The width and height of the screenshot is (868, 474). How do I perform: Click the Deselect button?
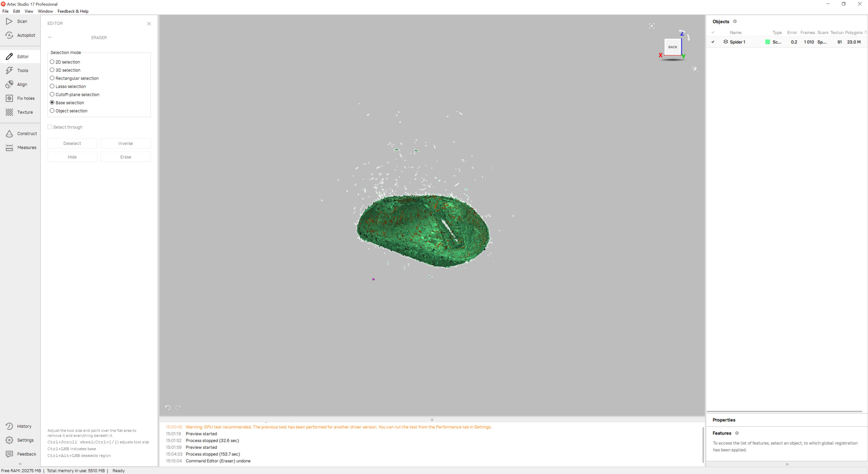(72, 143)
